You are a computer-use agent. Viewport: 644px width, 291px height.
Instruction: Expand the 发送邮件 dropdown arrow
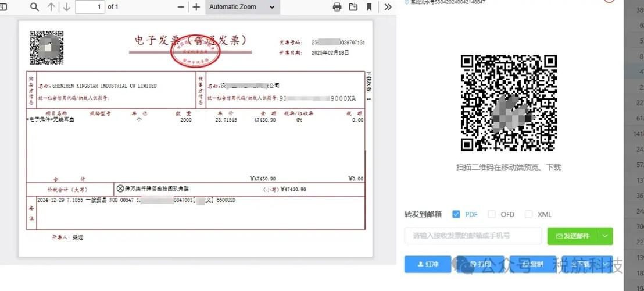tap(606, 236)
